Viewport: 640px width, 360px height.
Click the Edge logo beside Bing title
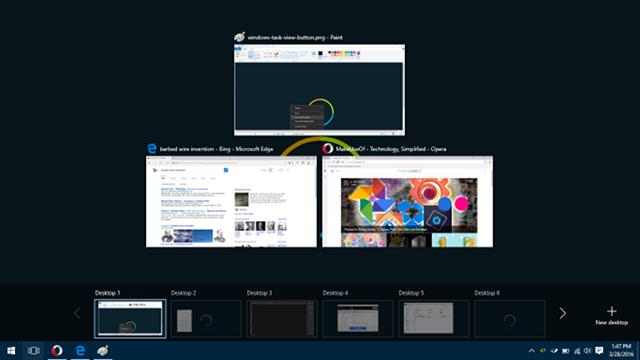click(x=152, y=149)
